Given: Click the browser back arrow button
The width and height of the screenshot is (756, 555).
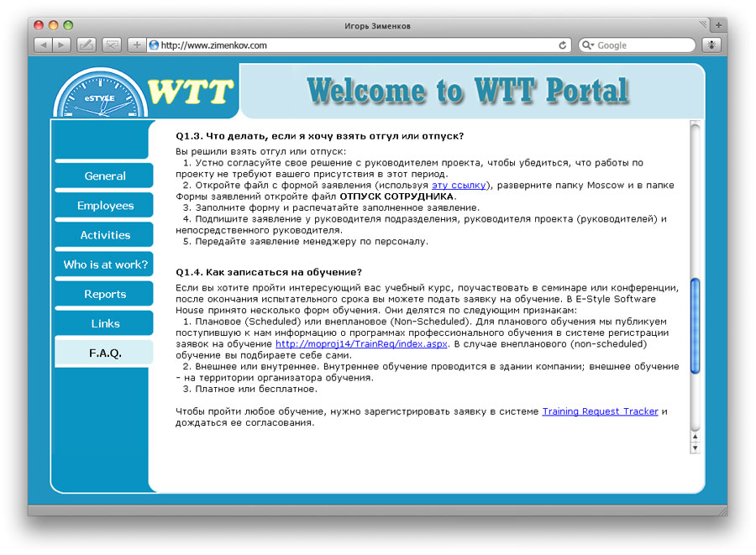Looking at the screenshot, I should coord(43,45).
